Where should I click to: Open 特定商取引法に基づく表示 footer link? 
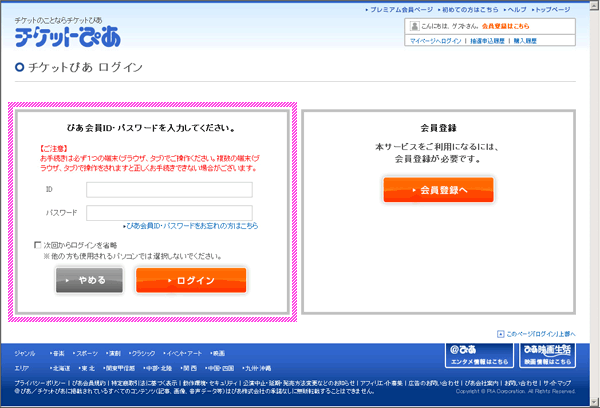(145, 383)
